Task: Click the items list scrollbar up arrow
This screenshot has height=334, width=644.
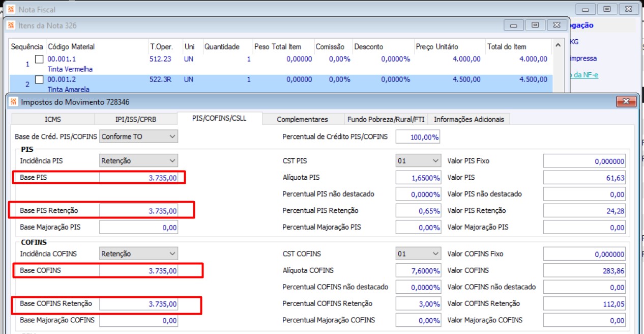Action: 558,46
